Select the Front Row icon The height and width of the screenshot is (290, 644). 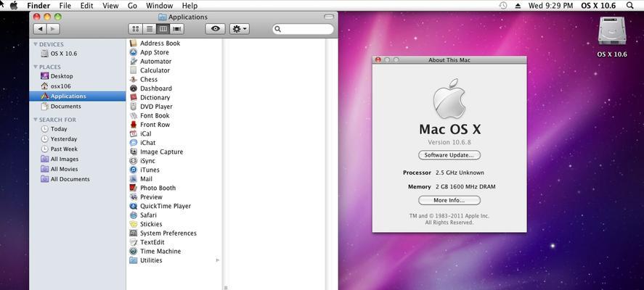(x=133, y=124)
